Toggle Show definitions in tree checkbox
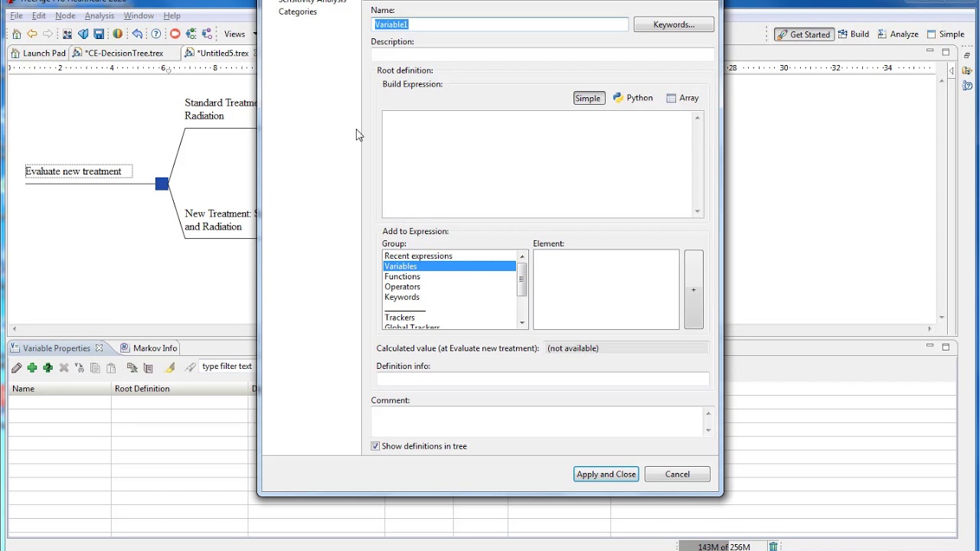Image resolution: width=980 pixels, height=551 pixels. click(375, 446)
